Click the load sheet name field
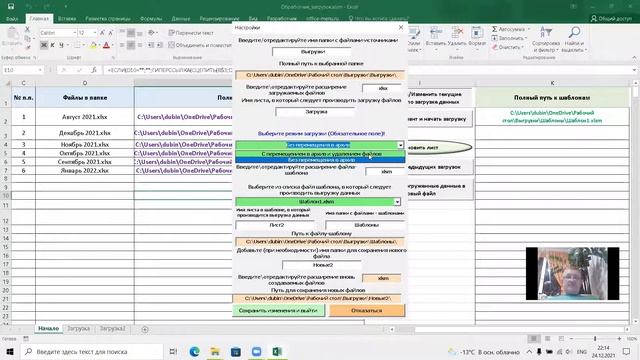 (x=316, y=111)
